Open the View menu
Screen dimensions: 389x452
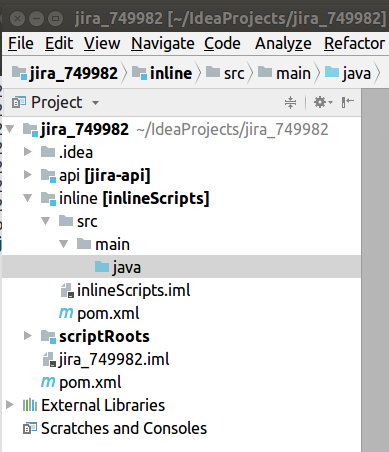pos(102,44)
